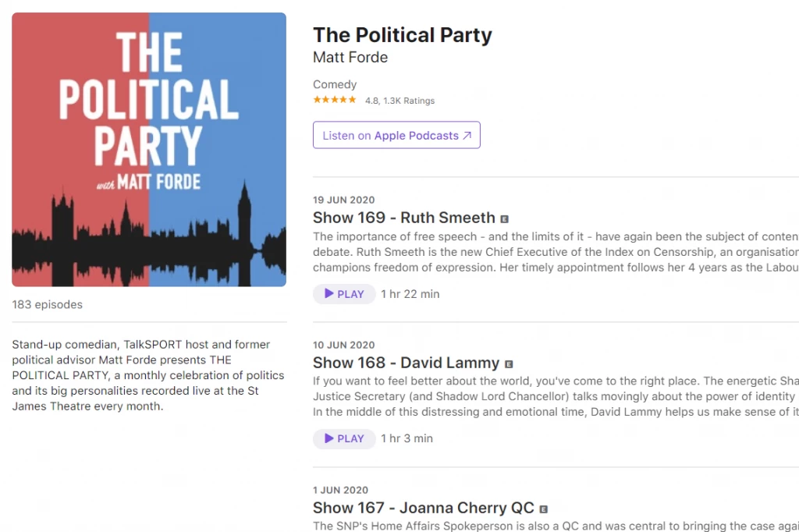Image resolution: width=799 pixels, height=532 pixels.
Task: Click The Political Party podcast artwork
Action: pos(149,150)
